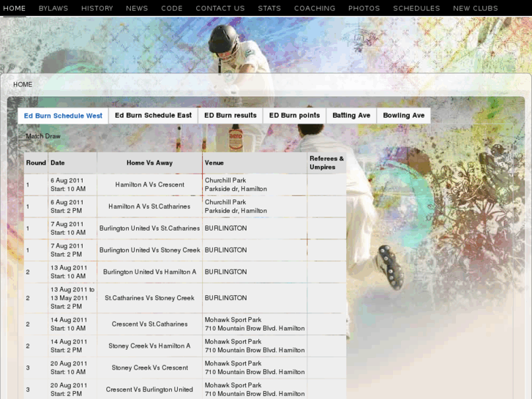This screenshot has height=399, width=532.
Task: Click Stoney Creek Vs Hamilton A match
Action: (x=149, y=346)
